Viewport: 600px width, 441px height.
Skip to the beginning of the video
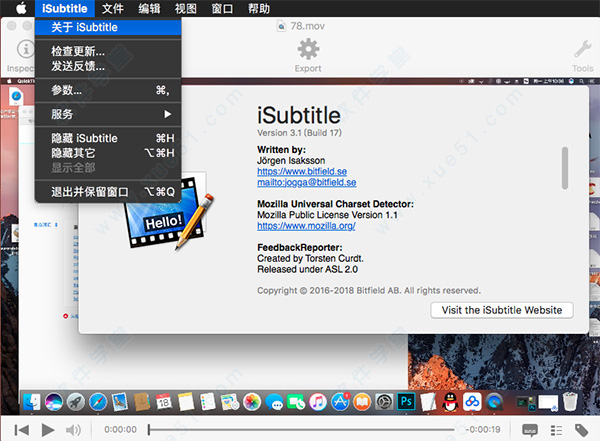pyautogui.click(x=21, y=430)
